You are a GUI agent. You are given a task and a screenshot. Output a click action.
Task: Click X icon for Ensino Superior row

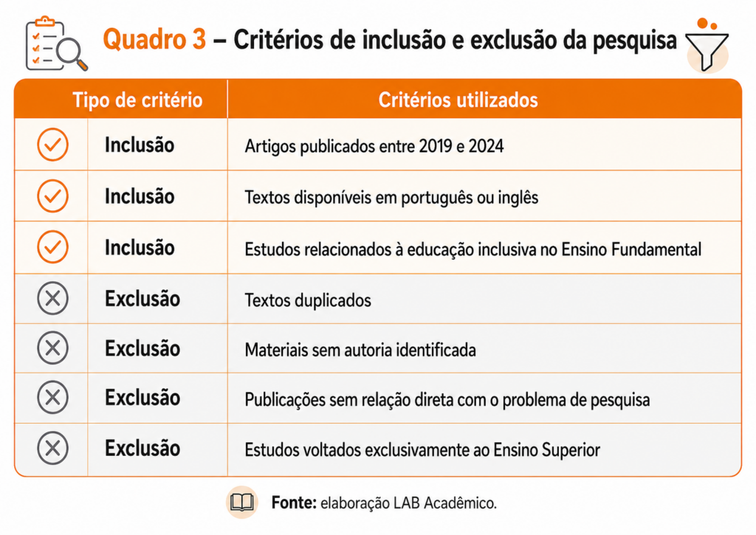[x=52, y=448]
